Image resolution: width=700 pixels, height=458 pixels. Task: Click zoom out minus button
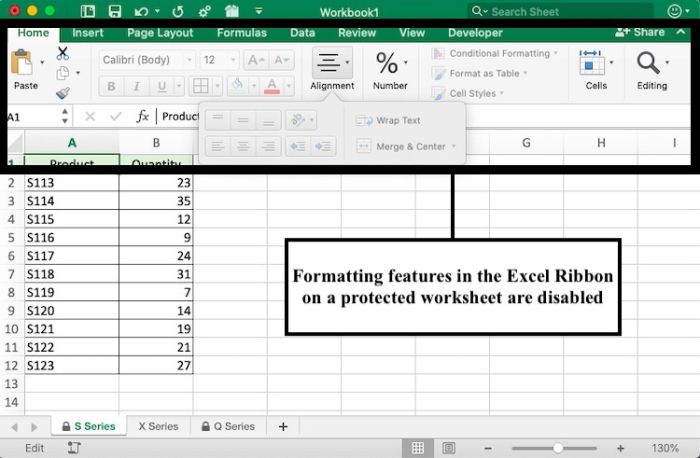click(488, 448)
